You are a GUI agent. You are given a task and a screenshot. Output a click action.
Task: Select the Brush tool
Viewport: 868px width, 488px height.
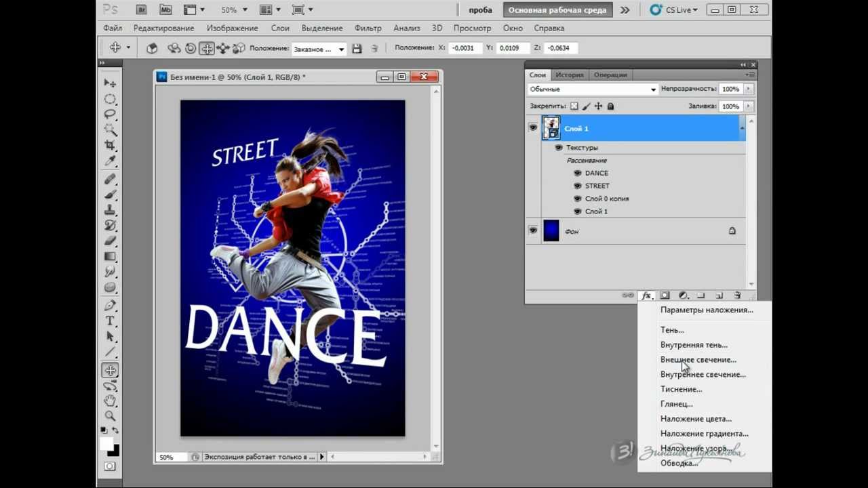tap(110, 195)
